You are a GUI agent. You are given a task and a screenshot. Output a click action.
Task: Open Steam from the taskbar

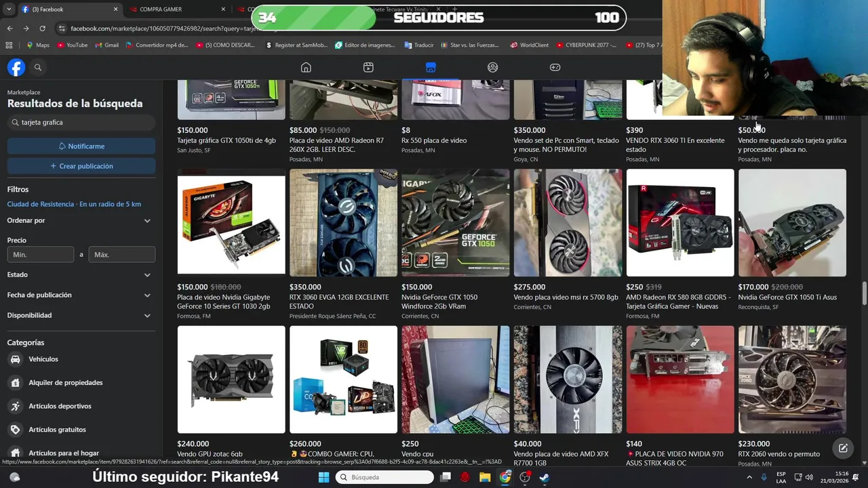(x=545, y=477)
